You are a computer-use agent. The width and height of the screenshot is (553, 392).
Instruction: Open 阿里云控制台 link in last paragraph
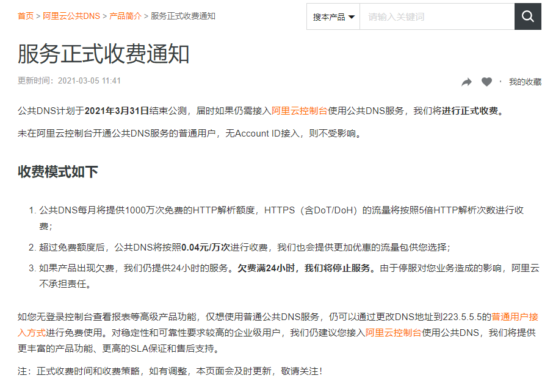393,333
